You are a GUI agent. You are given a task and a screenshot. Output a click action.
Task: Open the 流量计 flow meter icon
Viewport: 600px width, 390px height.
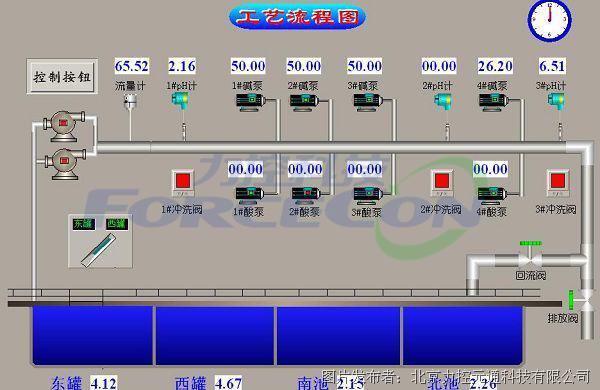[x=130, y=101]
